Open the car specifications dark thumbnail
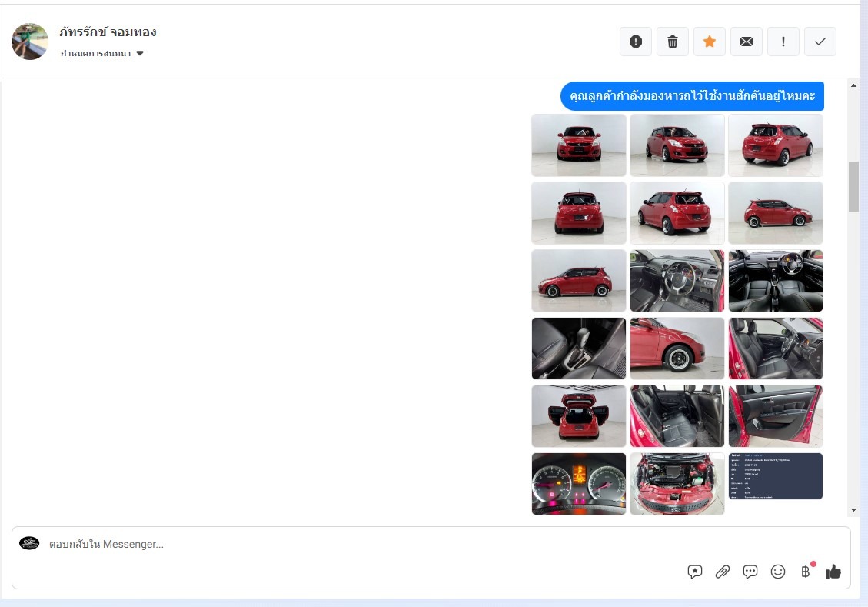The image size is (868, 607). coord(775,476)
